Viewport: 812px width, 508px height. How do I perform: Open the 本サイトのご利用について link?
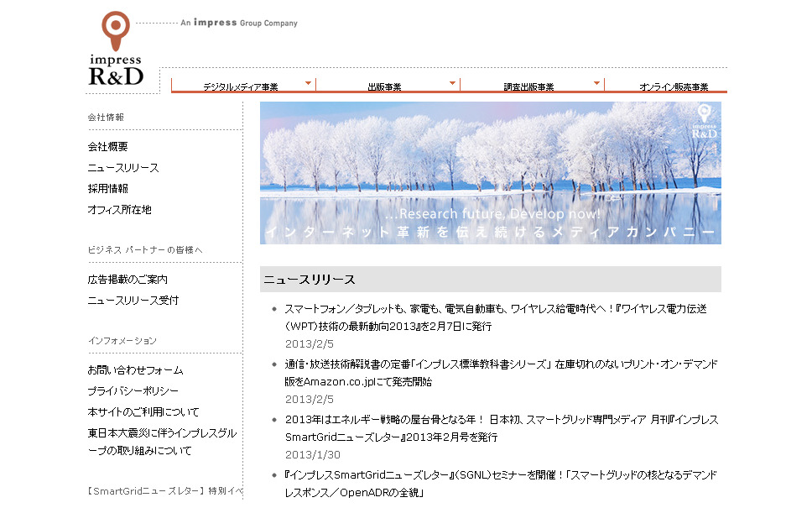(143, 412)
